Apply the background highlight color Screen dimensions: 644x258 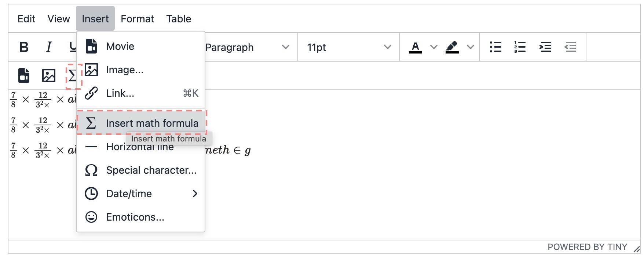[452, 47]
